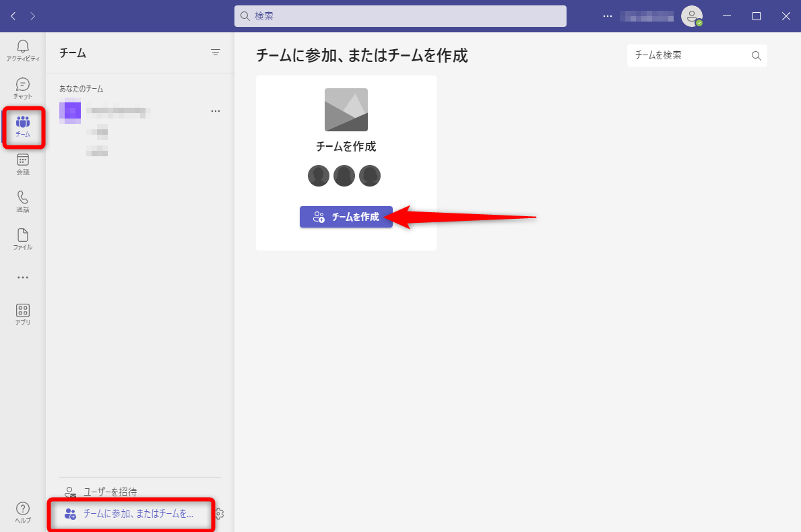Open the 会議 calendar icon
Screen dimensions: 801x532
click(x=23, y=165)
